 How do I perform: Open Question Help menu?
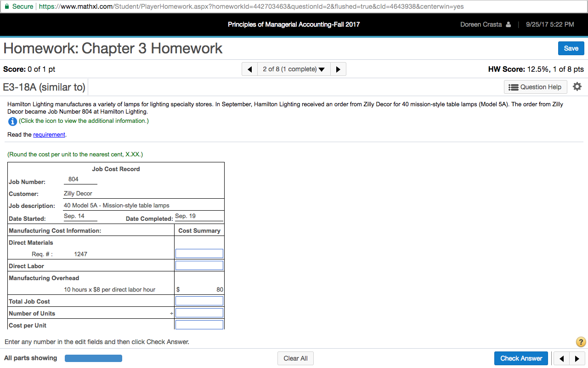click(x=536, y=87)
